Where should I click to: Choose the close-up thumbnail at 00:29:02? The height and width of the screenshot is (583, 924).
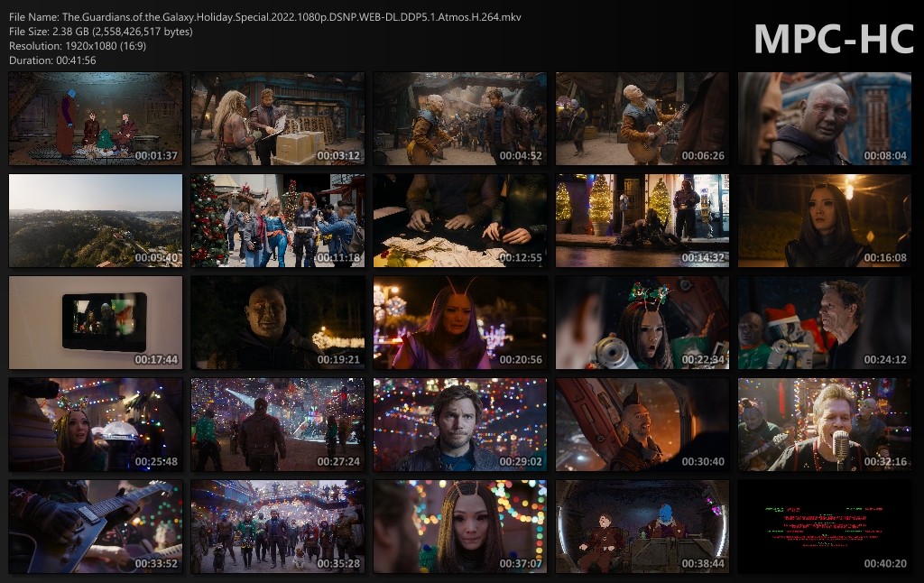point(460,424)
